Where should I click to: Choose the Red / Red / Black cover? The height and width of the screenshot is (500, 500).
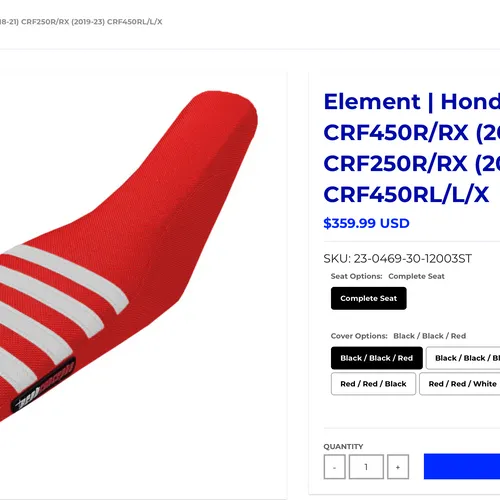pos(373,384)
